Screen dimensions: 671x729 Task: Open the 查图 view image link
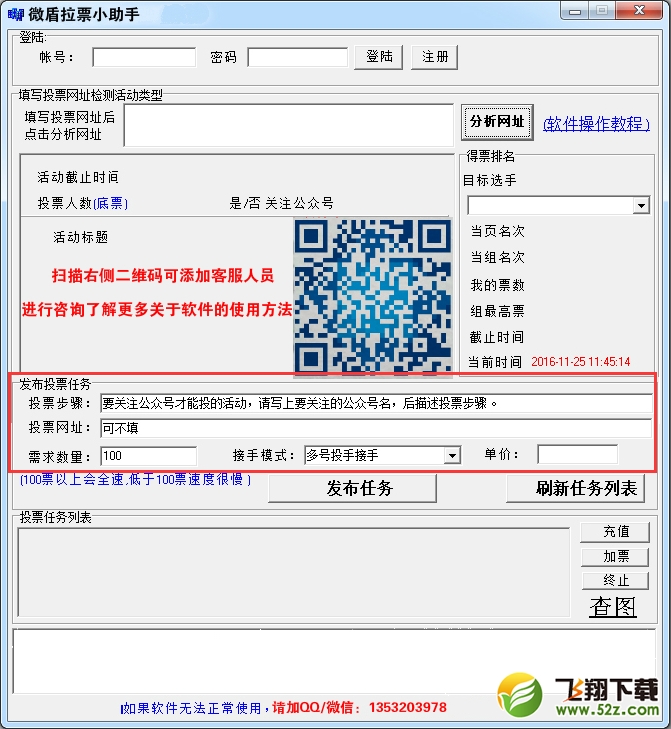tap(613, 607)
